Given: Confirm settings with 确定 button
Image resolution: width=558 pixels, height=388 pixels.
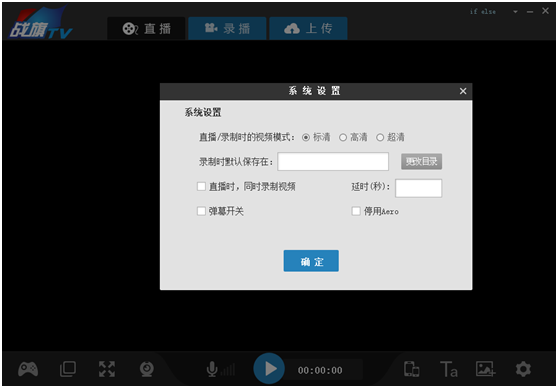Looking at the screenshot, I should coord(311,261).
